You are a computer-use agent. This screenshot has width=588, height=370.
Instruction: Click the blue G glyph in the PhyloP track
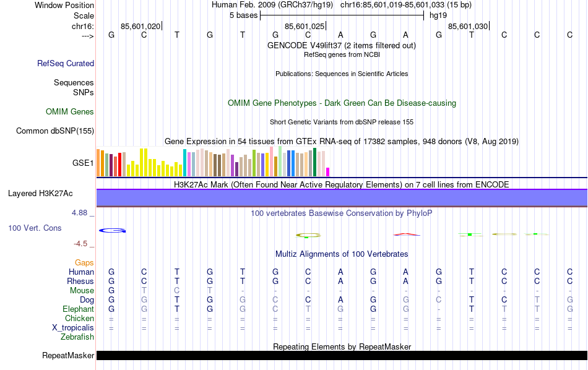tap(113, 231)
